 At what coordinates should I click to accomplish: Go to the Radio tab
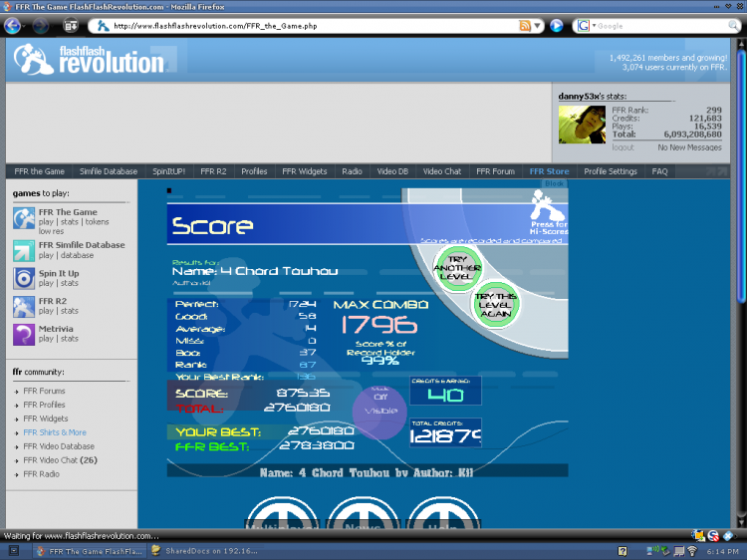tap(352, 171)
